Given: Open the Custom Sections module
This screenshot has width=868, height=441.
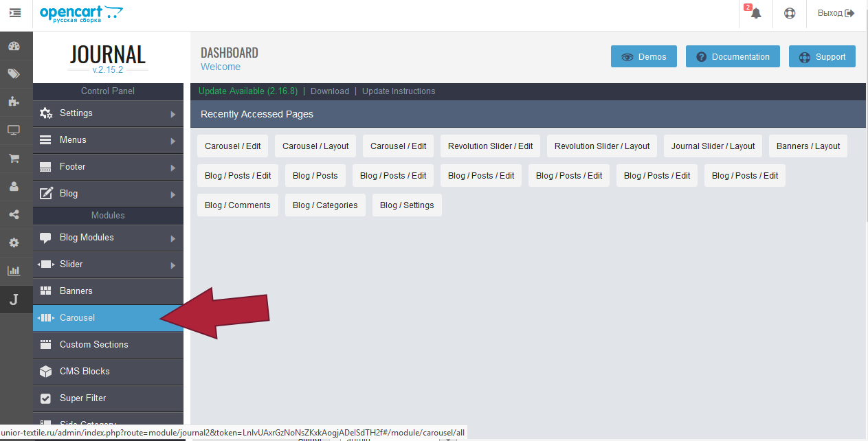Looking at the screenshot, I should (x=108, y=346).
